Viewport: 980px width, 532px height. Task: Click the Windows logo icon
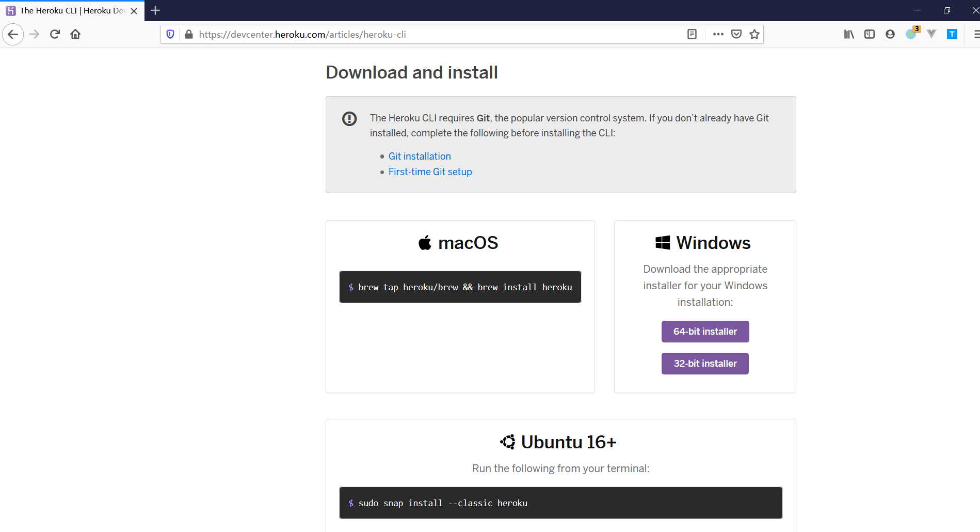(x=663, y=243)
